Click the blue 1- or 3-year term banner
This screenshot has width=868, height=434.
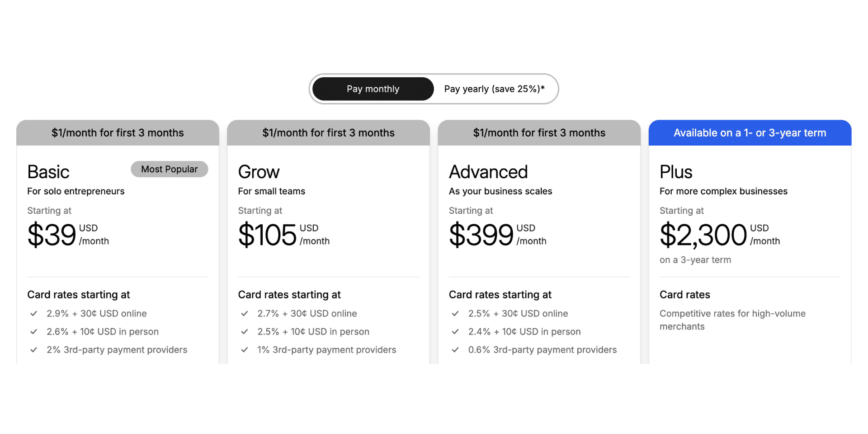(750, 133)
